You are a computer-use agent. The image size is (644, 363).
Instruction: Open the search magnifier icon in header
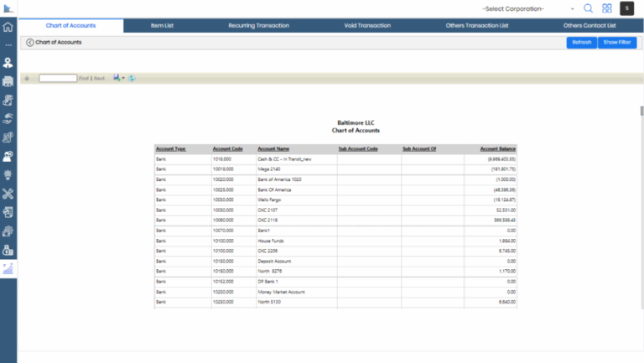click(x=588, y=8)
